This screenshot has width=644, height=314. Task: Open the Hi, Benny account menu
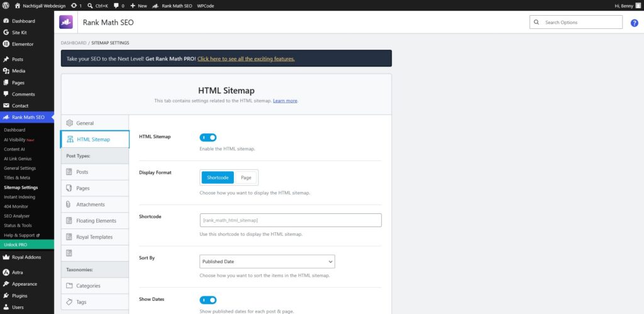click(628, 6)
